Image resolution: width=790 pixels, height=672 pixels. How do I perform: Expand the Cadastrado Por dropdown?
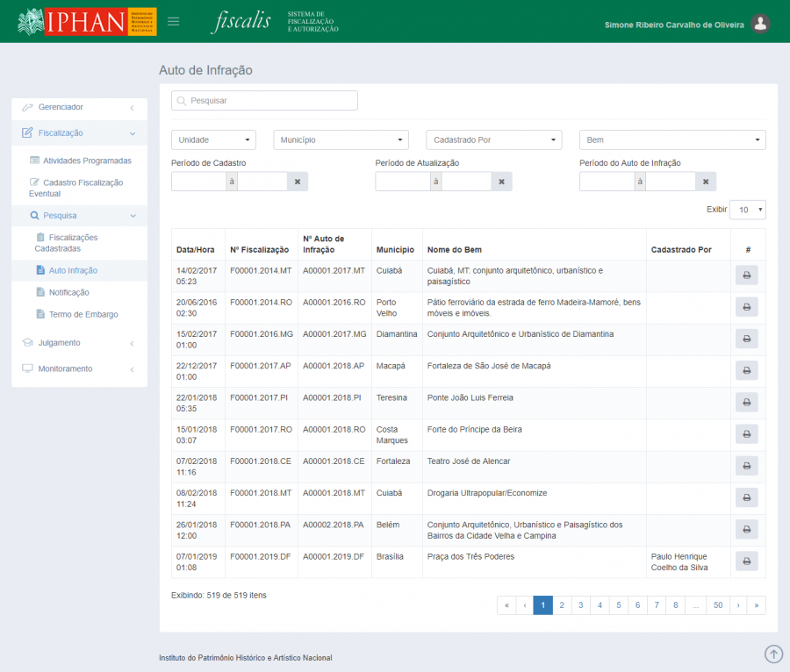(493, 140)
